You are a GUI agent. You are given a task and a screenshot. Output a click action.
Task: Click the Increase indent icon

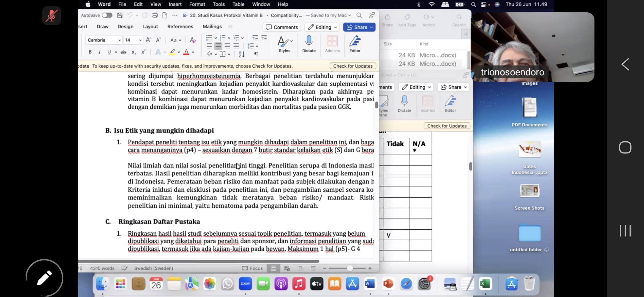click(264, 38)
